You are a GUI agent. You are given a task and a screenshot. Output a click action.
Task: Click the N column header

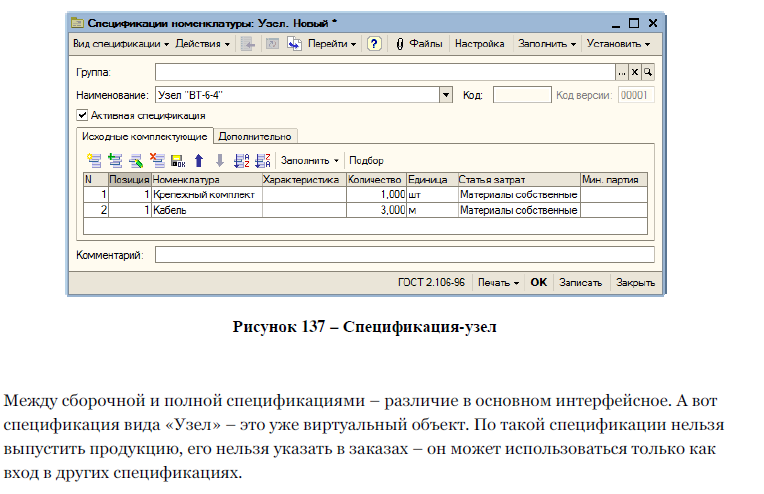point(96,180)
